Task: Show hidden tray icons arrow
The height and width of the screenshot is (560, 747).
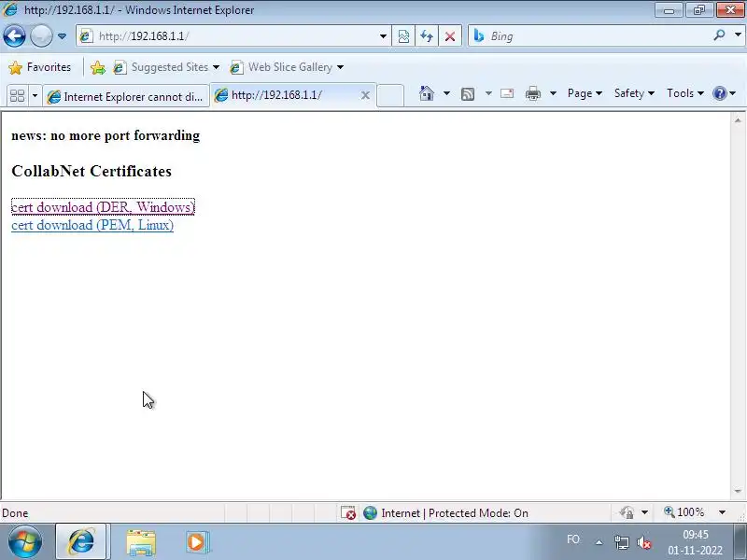Action: (x=599, y=542)
